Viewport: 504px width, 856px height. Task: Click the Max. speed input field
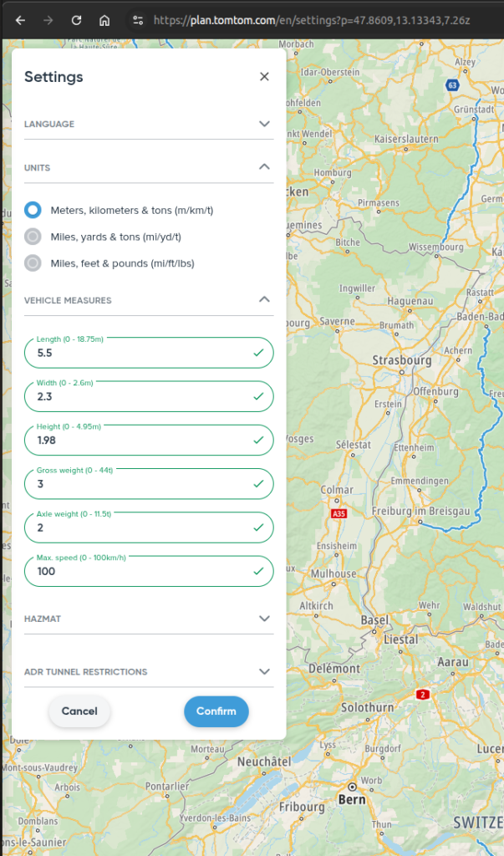tap(149, 571)
